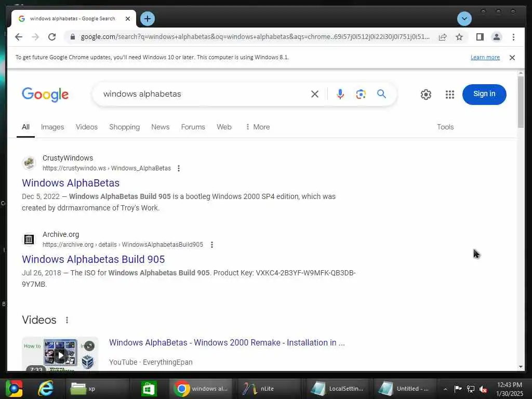Open Google quick settings gear
The image size is (532, 399).
pyautogui.click(x=426, y=95)
